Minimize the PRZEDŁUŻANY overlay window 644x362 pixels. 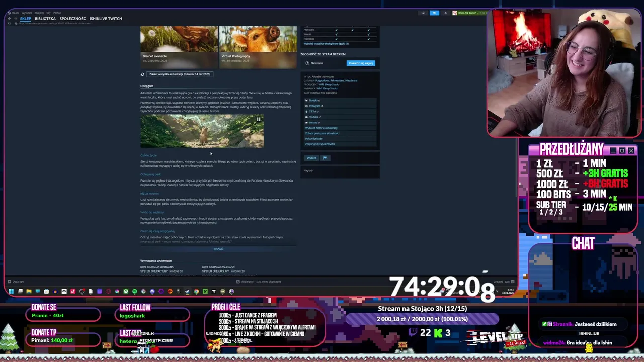[613, 151]
